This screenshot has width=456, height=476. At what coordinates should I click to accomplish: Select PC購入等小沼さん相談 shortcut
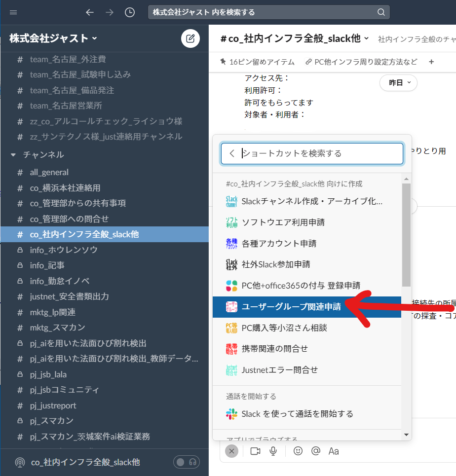pos(307,328)
